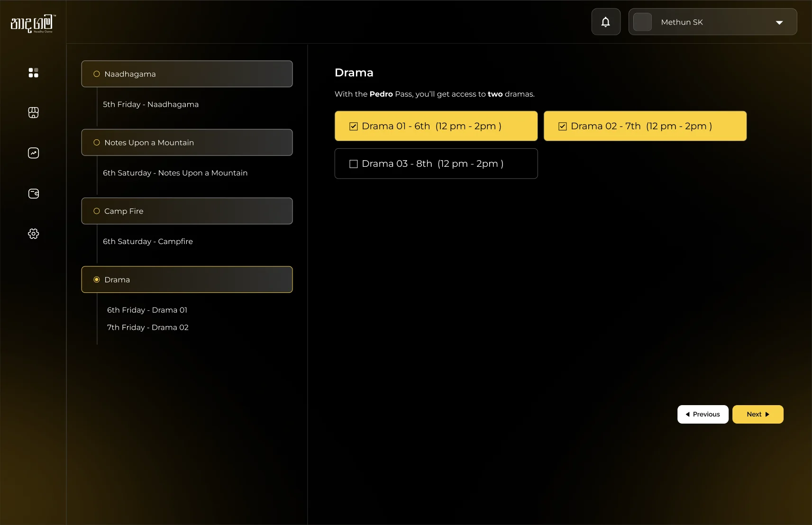Click 5th Friday - Naadhagama entry
The image size is (812, 525).
pos(151,104)
